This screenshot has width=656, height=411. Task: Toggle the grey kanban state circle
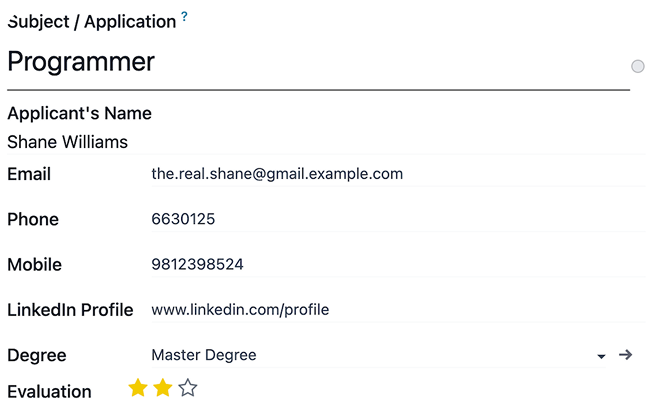[638, 66]
